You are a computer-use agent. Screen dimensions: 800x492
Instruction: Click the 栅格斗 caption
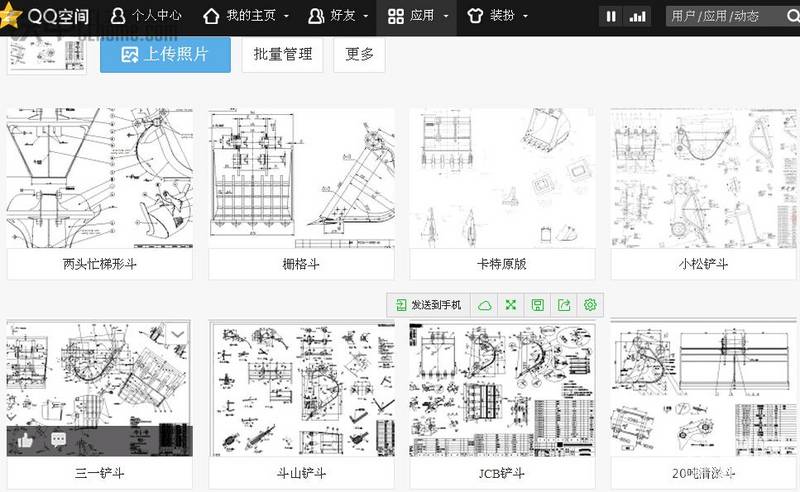(301, 264)
